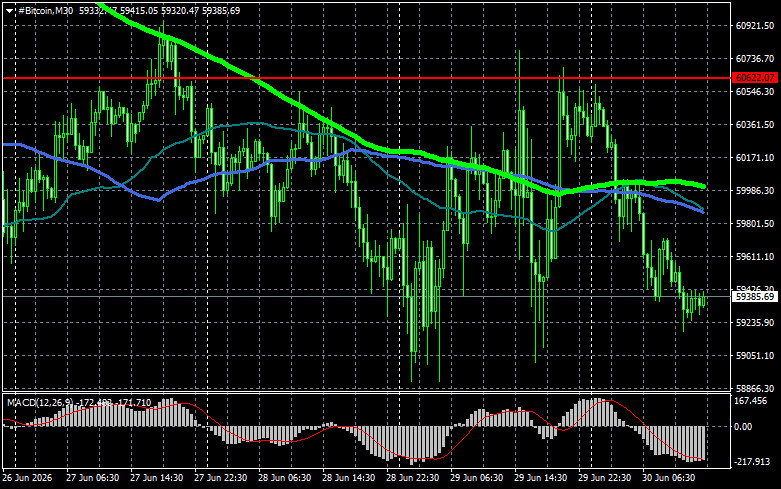The height and width of the screenshot is (489, 781).
Task: Click the high value 59415.05 in chart header
Action: tap(139, 10)
